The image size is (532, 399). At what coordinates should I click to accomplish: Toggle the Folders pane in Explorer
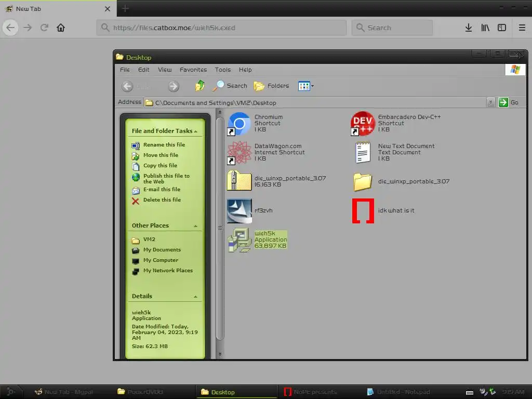pos(271,86)
